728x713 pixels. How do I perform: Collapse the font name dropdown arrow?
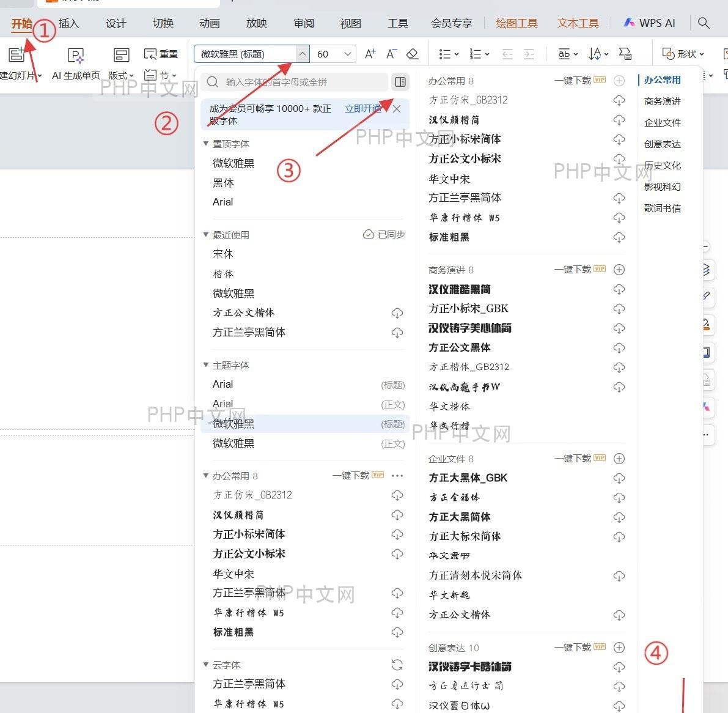click(x=302, y=54)
